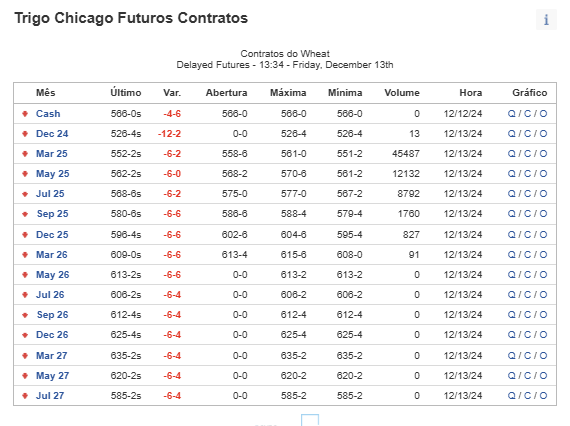Open the C chart link for Dec 24

[527, 134]
